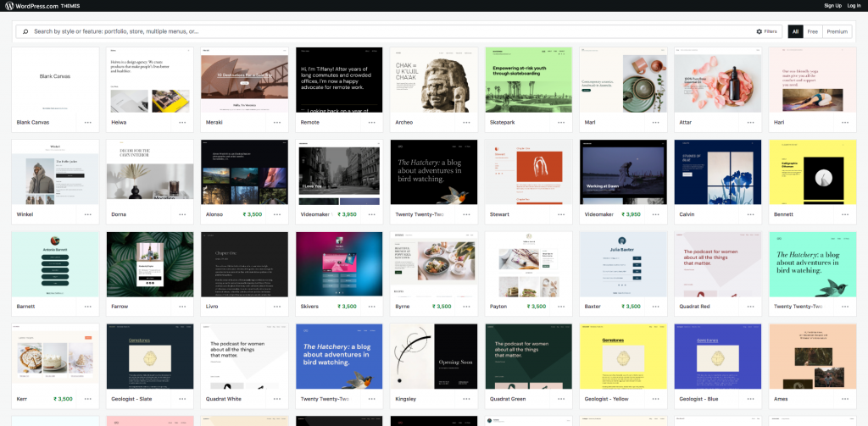Viewport: 868px width, 426px height.
Task: Open more options for Alonso theme
Action: click(x=277, y=214)
